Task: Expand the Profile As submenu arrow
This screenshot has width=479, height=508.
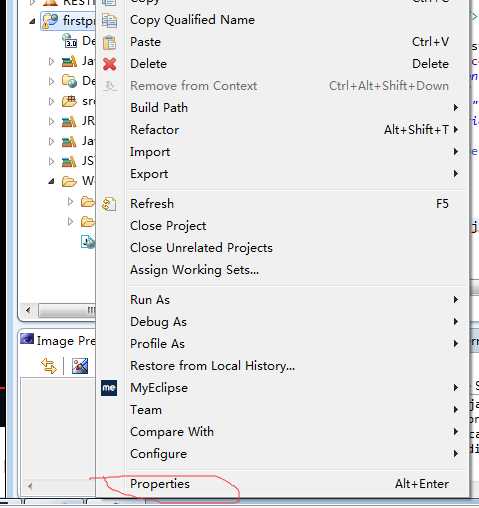Action: [x=456, y=344]
